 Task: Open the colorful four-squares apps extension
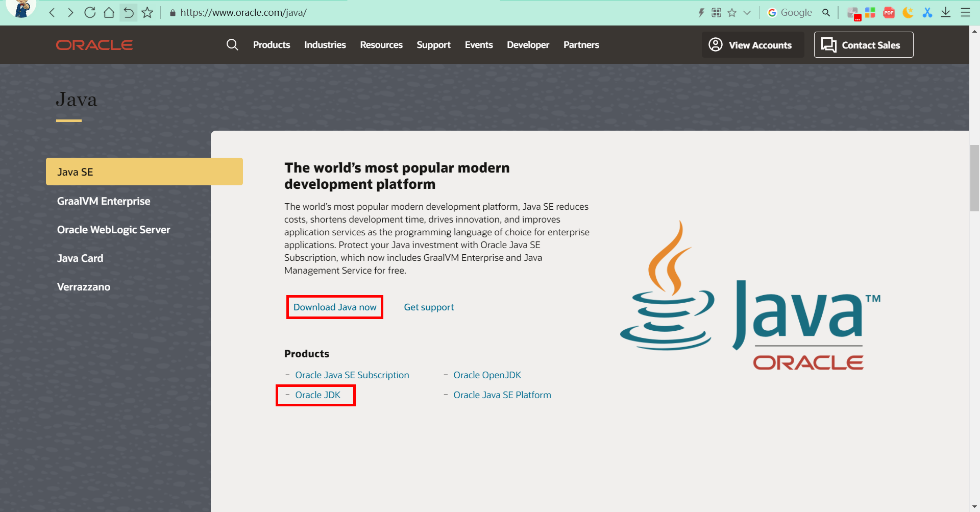(870, 13)
